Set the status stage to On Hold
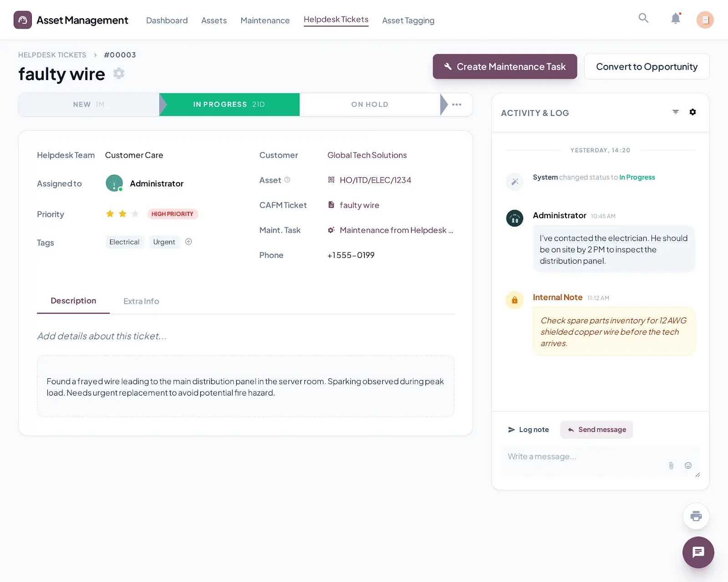728x582 pixels. pyautogui.click(x=369, y=105)
